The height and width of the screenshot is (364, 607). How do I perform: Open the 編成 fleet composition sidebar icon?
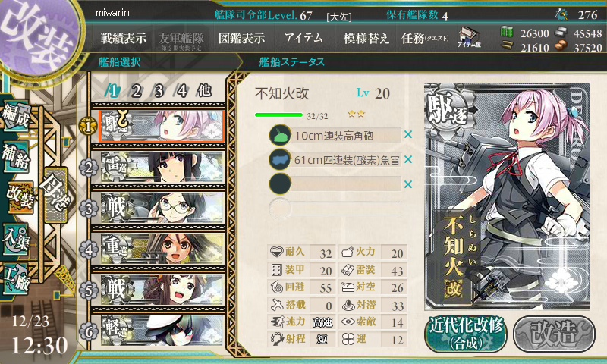pos(16,115)
